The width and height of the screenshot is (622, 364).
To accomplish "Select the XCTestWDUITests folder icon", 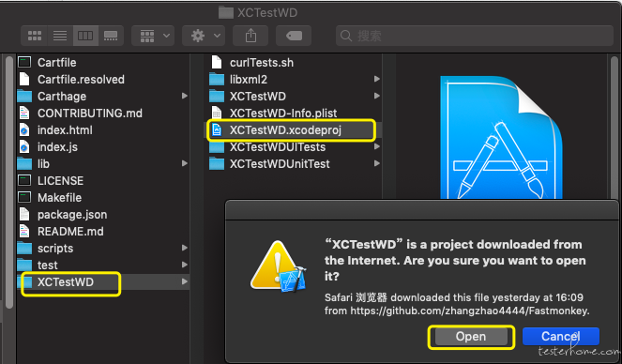I will point(217,147).
